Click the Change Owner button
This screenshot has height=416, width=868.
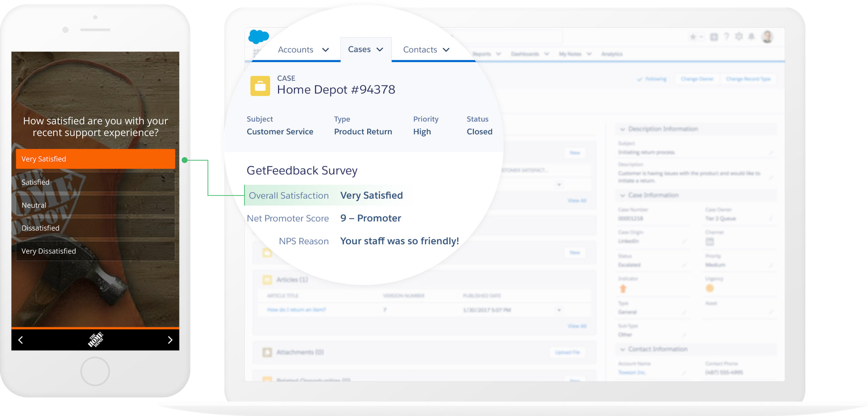pyautogui.click(x=697, y=79)
